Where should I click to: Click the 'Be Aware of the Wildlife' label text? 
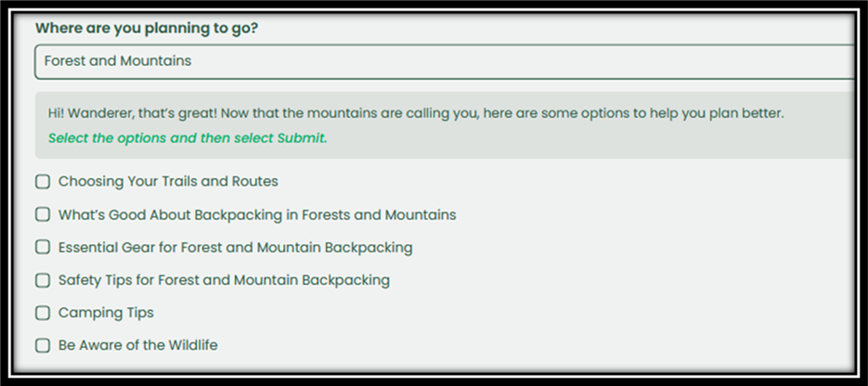[137, 345]
